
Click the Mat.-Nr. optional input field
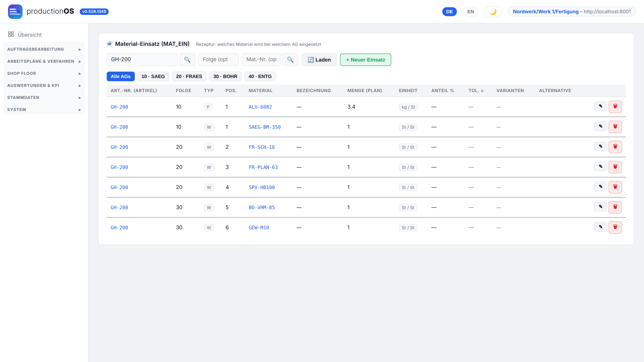[x=261, y=60]
